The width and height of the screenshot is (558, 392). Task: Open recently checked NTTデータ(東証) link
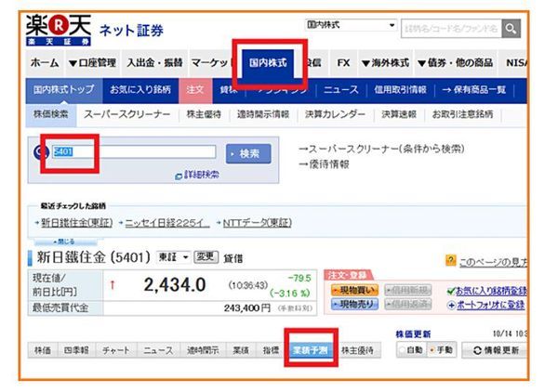tap(258, 223)
